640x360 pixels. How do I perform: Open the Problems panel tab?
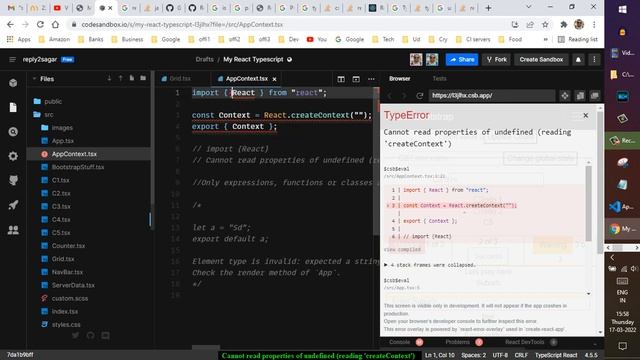458,342
